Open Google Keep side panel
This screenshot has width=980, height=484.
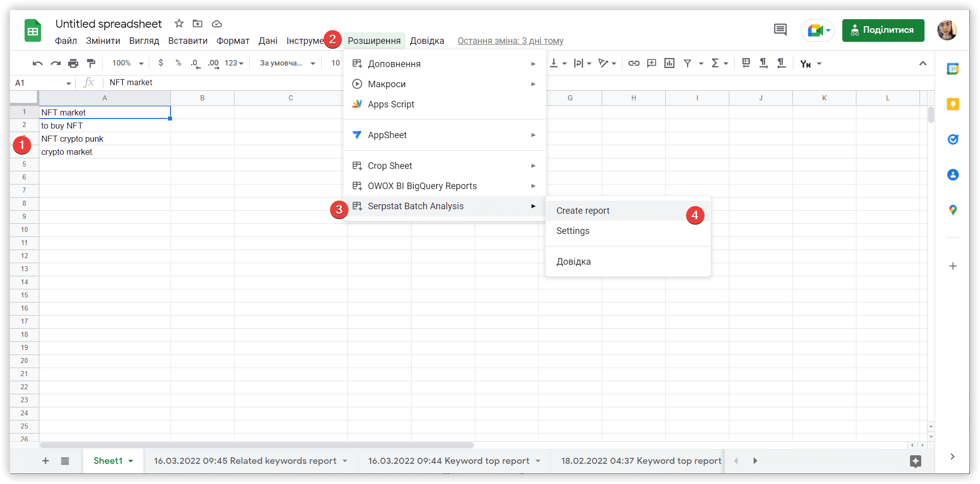953,104
